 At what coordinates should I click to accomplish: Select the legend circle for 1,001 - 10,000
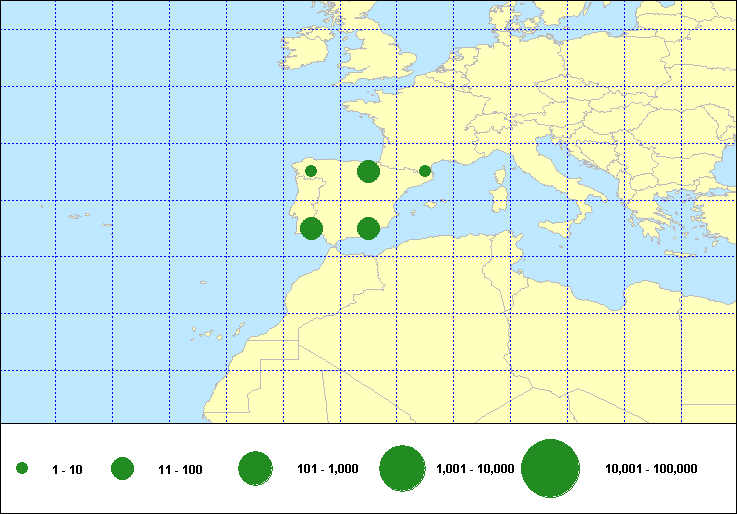pos(404,469)
